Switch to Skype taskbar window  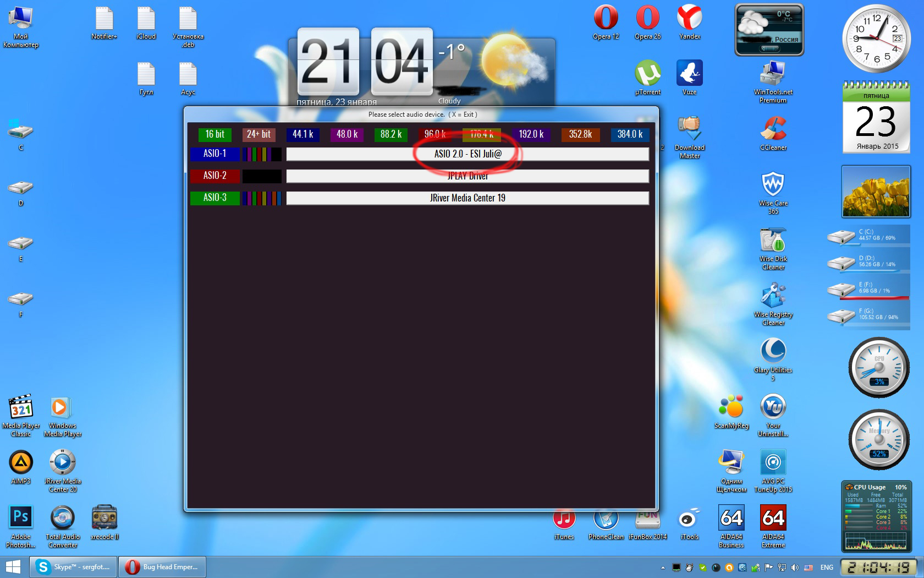tap(73, 567)
